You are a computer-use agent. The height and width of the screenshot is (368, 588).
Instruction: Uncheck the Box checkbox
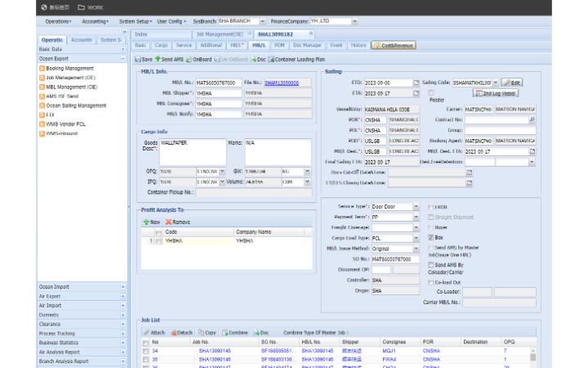pyautogui.click(x=431, y=238)
